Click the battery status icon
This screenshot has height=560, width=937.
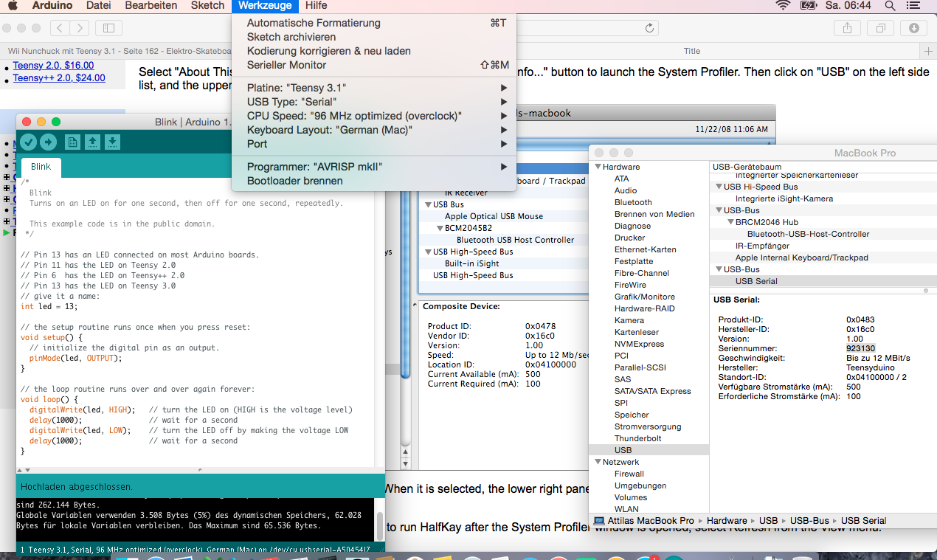coord(809,6)
